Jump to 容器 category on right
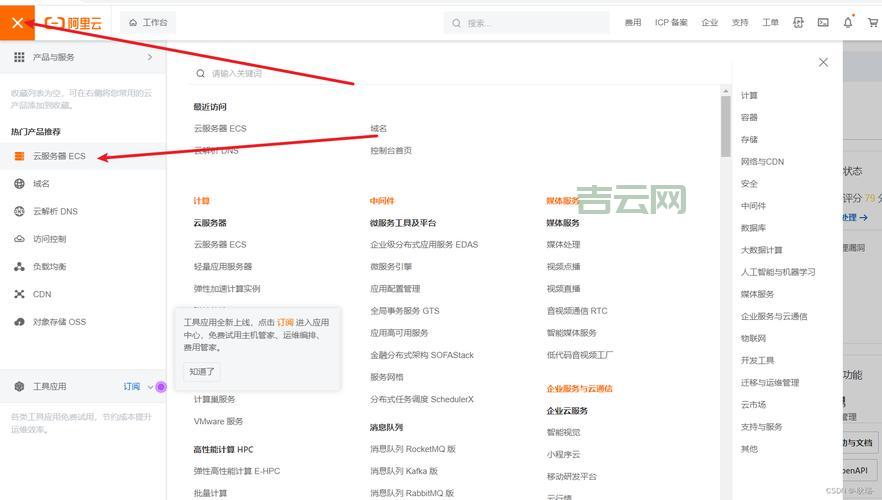This screenshot has width=882, height=500. point(749,117)
